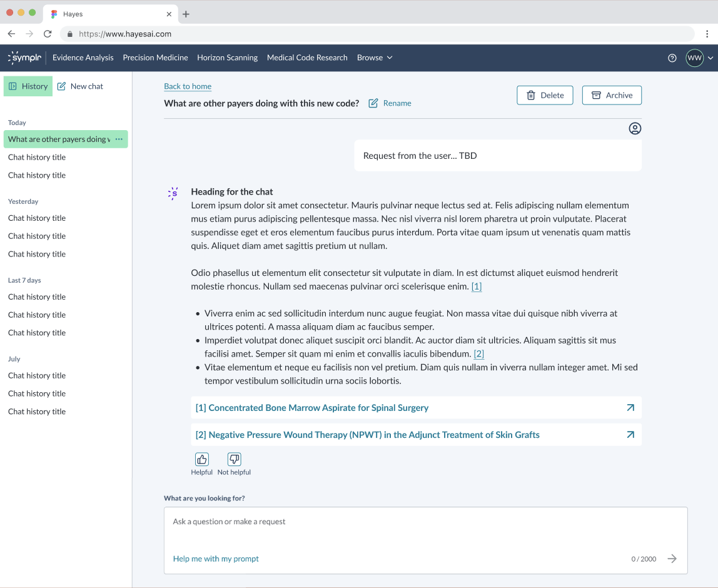Open options dots for active chat
The image size is (718, 588).
(119, 139)
